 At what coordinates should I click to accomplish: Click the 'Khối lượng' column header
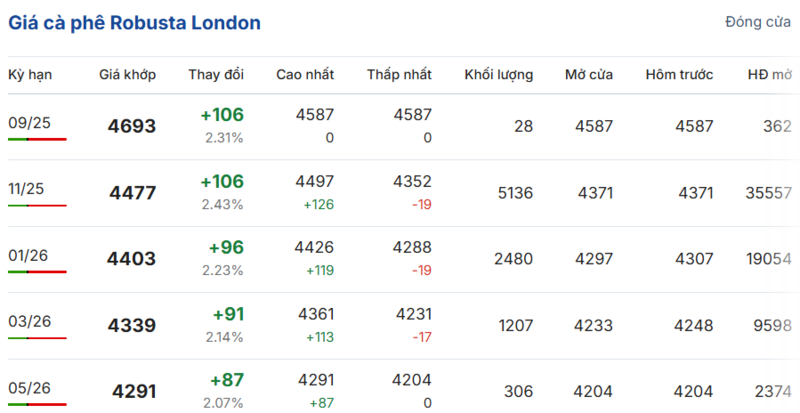coord(498,75)
